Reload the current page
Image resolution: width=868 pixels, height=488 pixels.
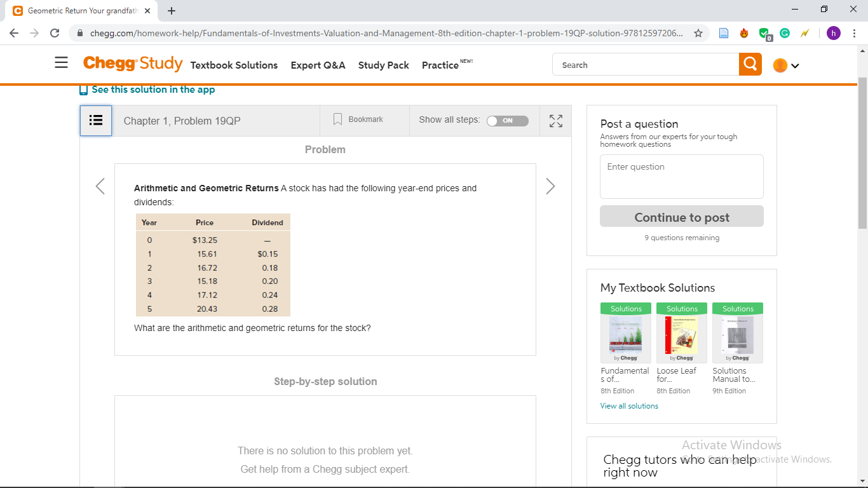click(55, 33)
